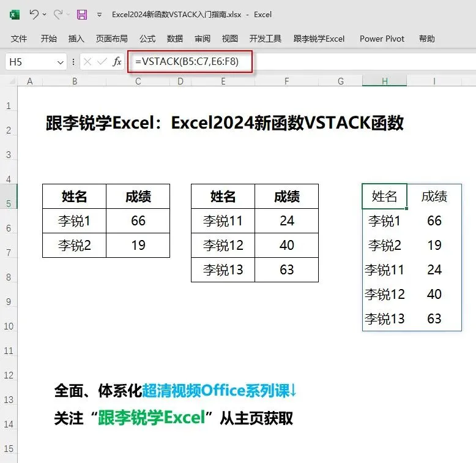The height and width of the screenshot is (463, 476).
Task: Select cell E8 containing 李锐13
Action: [x=223, y=270]
